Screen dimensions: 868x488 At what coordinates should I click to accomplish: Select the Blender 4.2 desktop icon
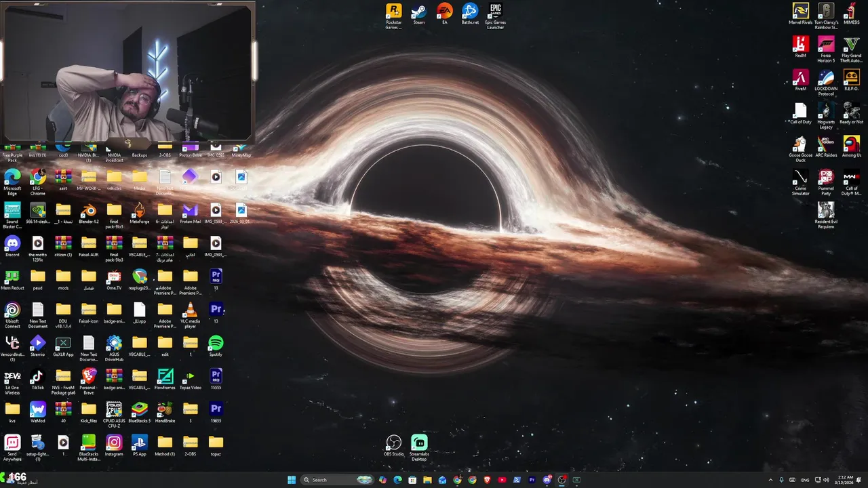point(89,213)
